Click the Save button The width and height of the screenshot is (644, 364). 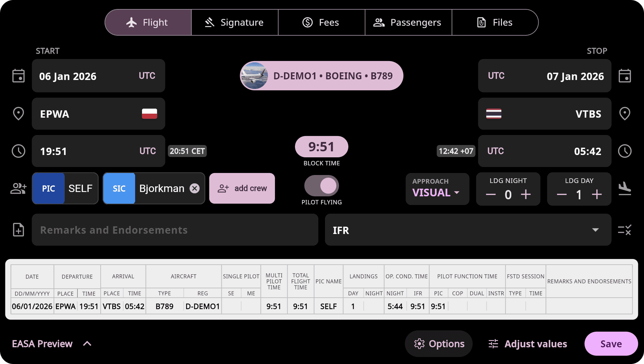611,344
